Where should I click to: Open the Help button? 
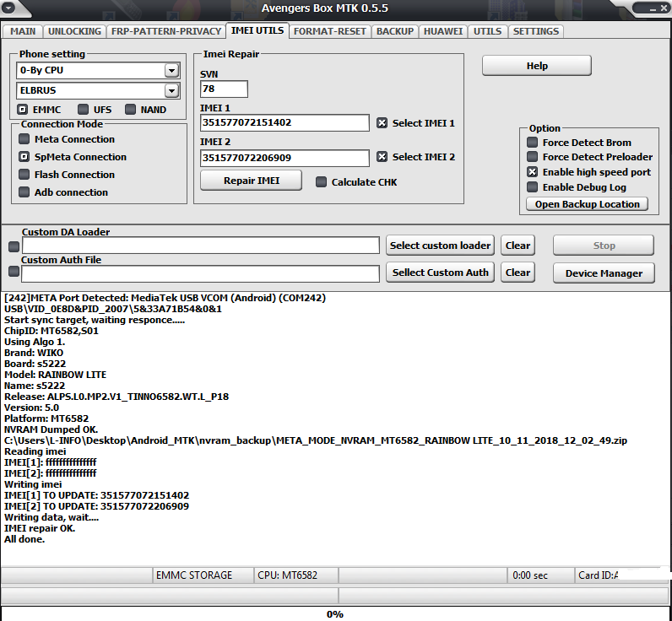537,66
